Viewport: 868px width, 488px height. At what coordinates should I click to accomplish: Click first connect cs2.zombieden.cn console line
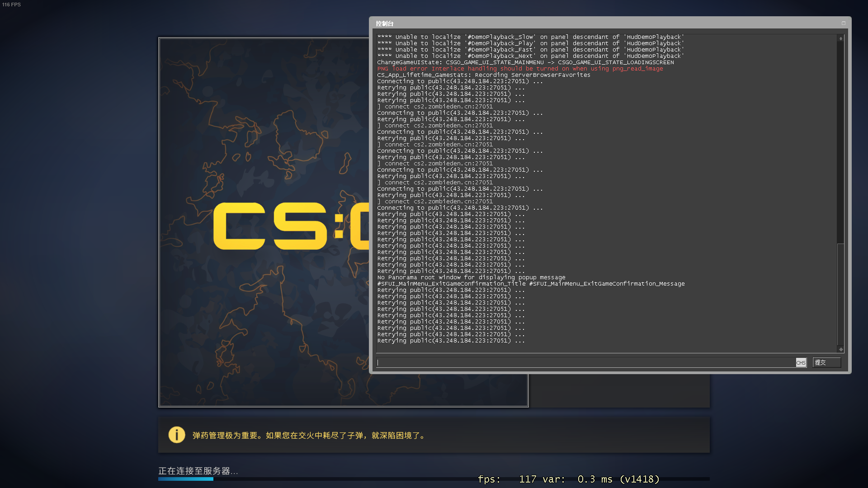coord(435,107)
